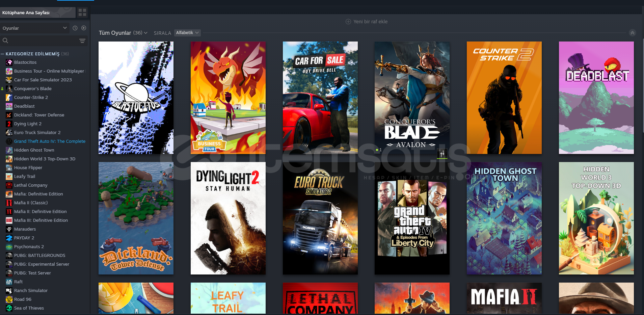Click the Sea of Thieves sidebar icon
Screen dimensions: 644x315
click(9, 308)
